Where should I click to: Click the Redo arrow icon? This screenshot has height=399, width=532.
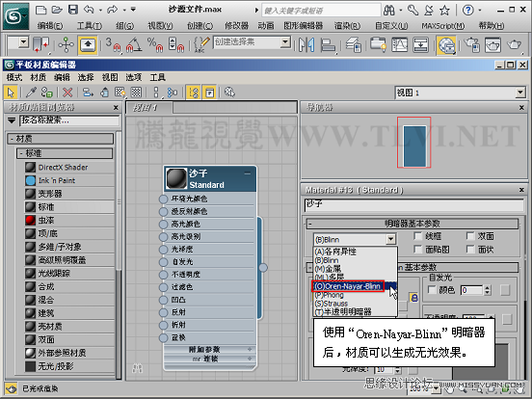point(113,10)
